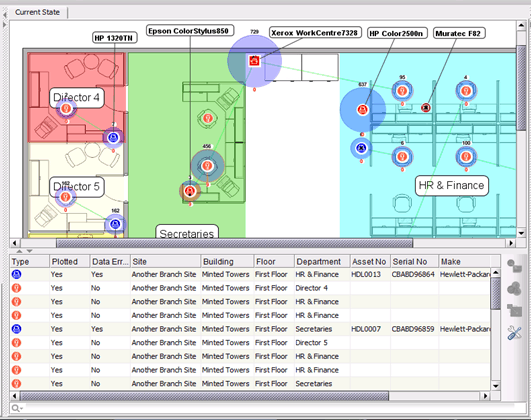This screenshot has height=420, width=531.
Task: Click the HP 1320TN callout label
Action: pos(115,38)
